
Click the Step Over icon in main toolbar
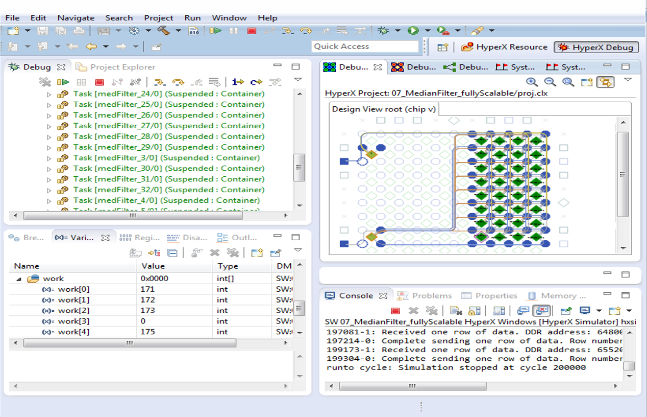[x=306, y=31]
